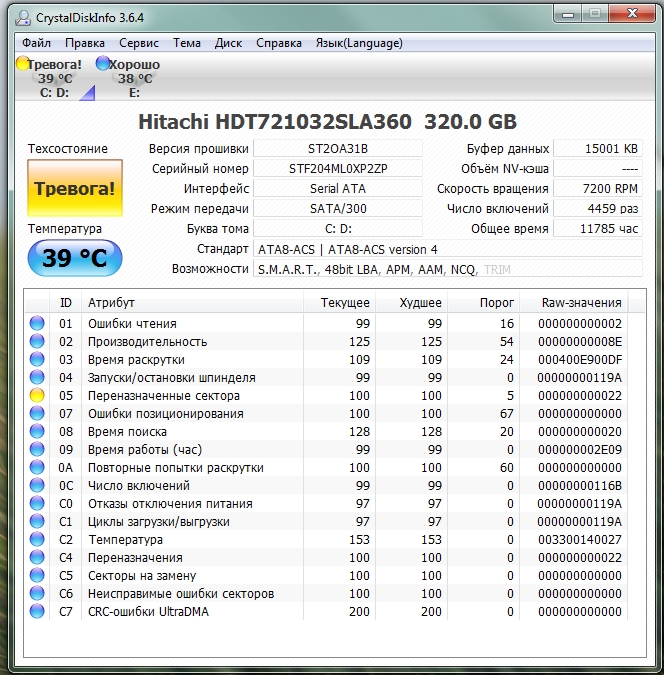Click status icon of Переназначения C4 row
Screen dimensions: 664x675
point(37,557)
